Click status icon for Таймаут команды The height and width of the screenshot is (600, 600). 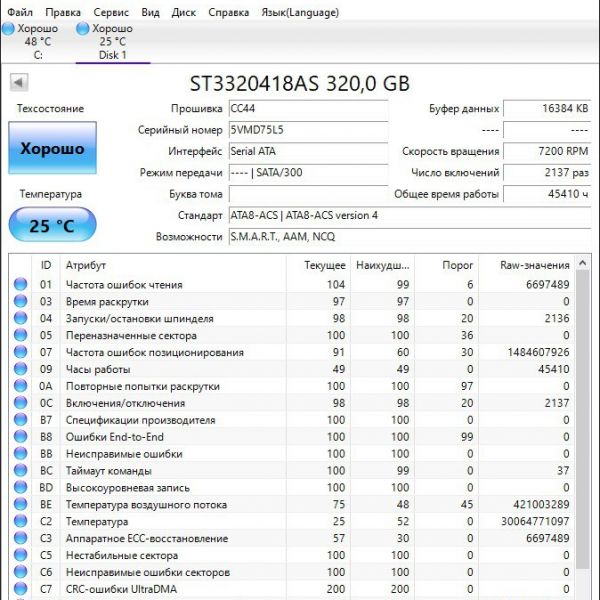21,470
